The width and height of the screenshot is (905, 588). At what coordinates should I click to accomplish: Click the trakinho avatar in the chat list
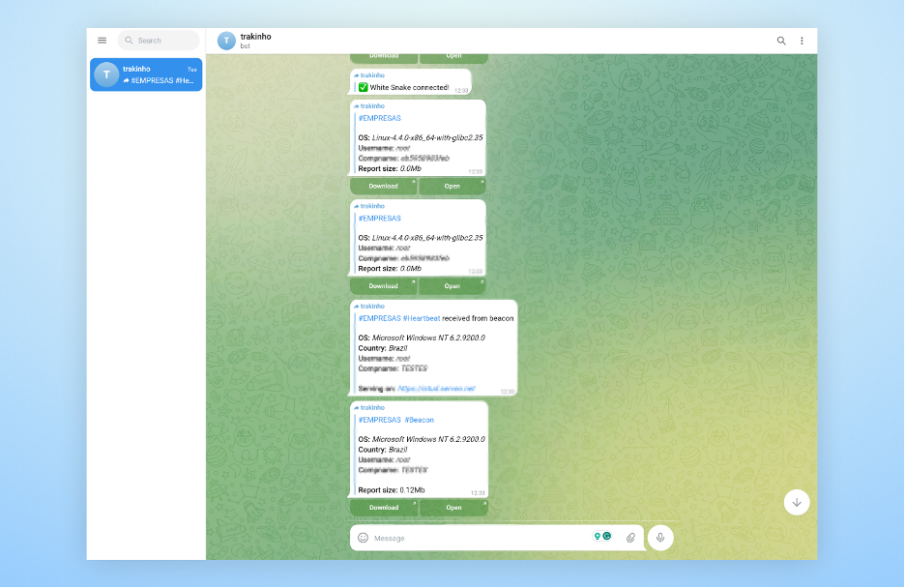click(x=106, y=74)
